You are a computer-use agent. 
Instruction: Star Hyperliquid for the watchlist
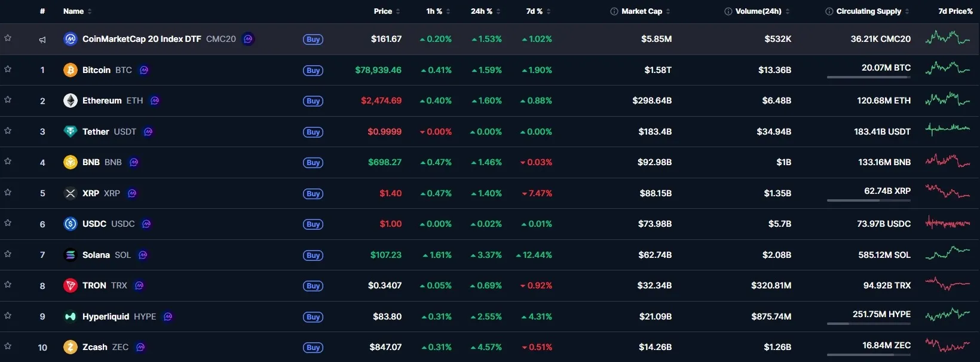[8, 315]
